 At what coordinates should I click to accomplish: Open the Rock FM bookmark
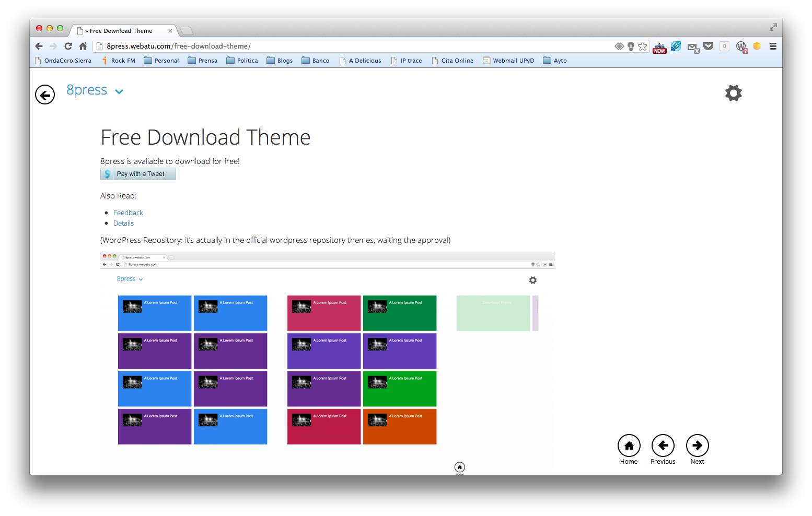coord(119,61)
